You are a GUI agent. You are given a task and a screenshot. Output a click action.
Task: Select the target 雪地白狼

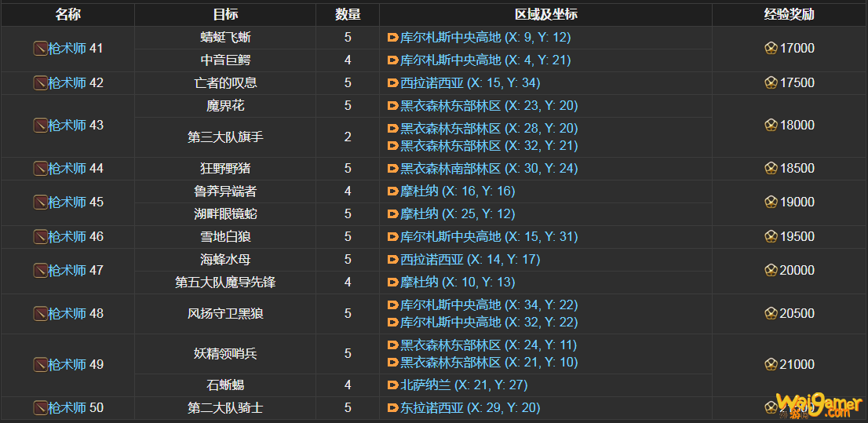point(225,237)
